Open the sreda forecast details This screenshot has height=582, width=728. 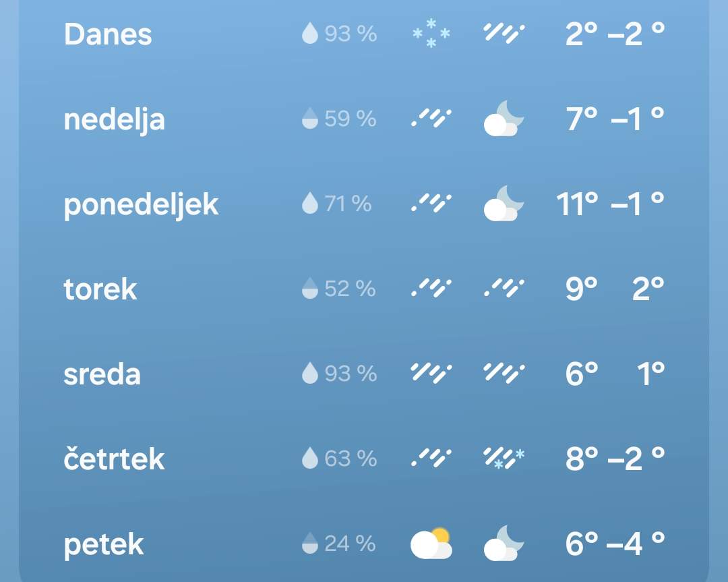(x=364, y=373)
